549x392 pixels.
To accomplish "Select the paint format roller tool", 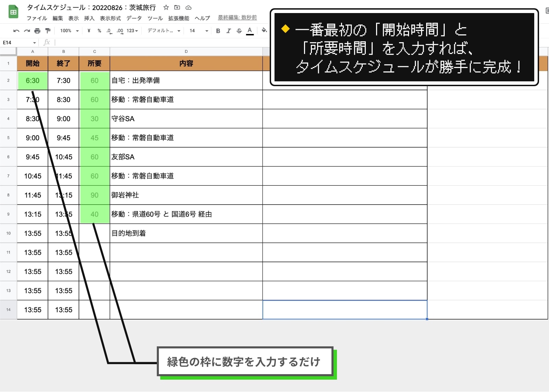I will [48, 31].
